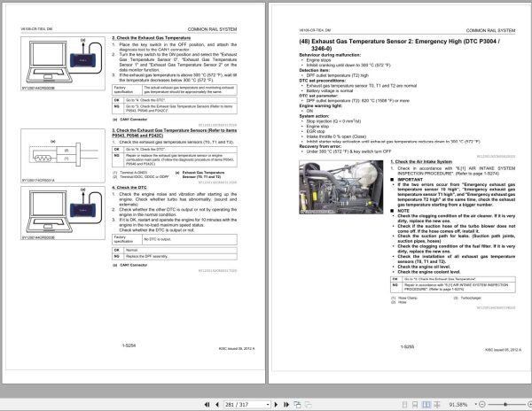
Task: Open the page number dropdown arrow
Action: click(x=268, y=405)
